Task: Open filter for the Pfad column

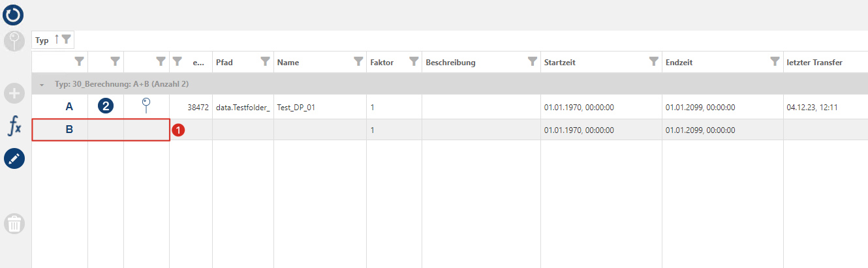Action: (x=265, y=62)
